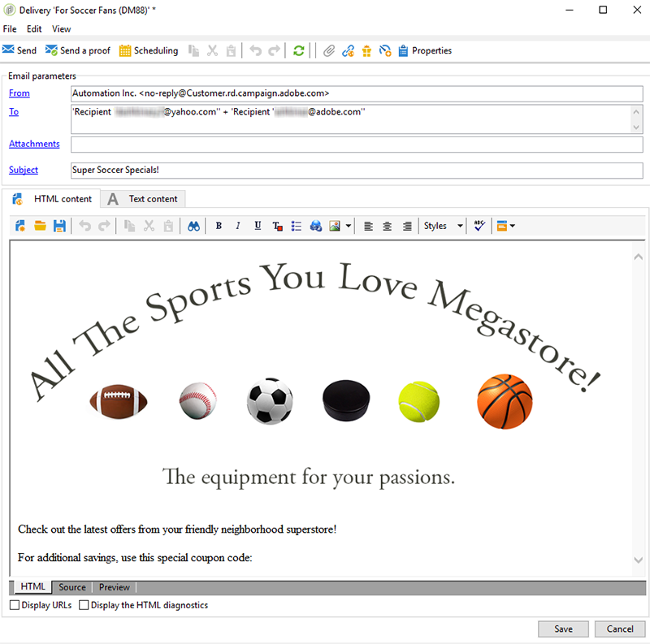The height and width of the screenshot is (644, 650).
Task: Toggle bold formatting
Action: tap(219, 226)
